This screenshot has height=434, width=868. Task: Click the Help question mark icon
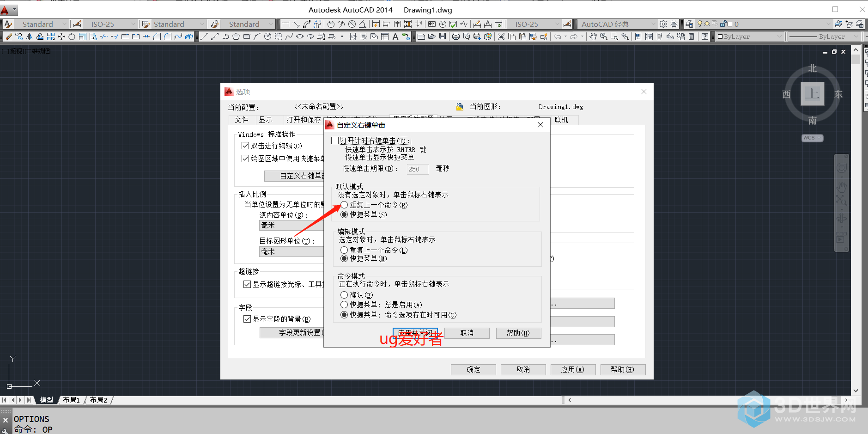(705, 37)
